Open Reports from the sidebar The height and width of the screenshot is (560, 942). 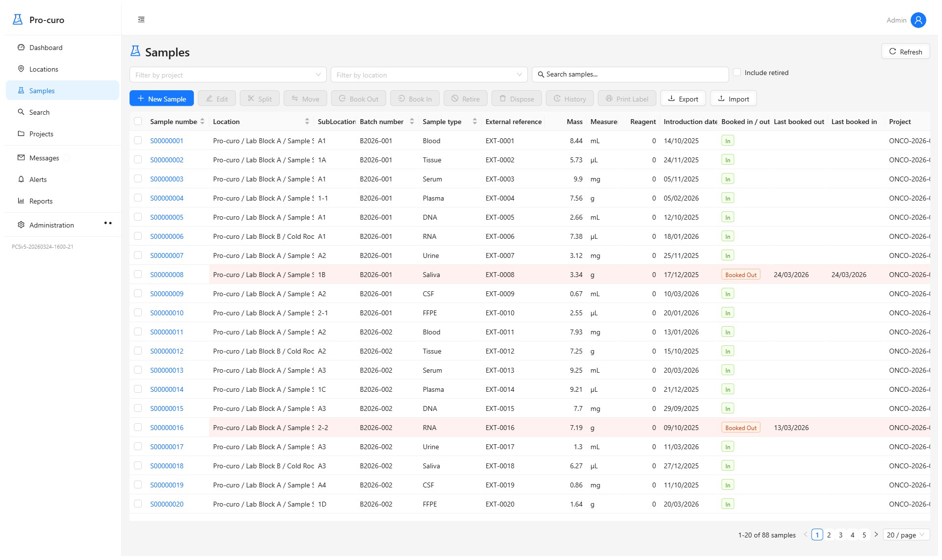(41, 201)
